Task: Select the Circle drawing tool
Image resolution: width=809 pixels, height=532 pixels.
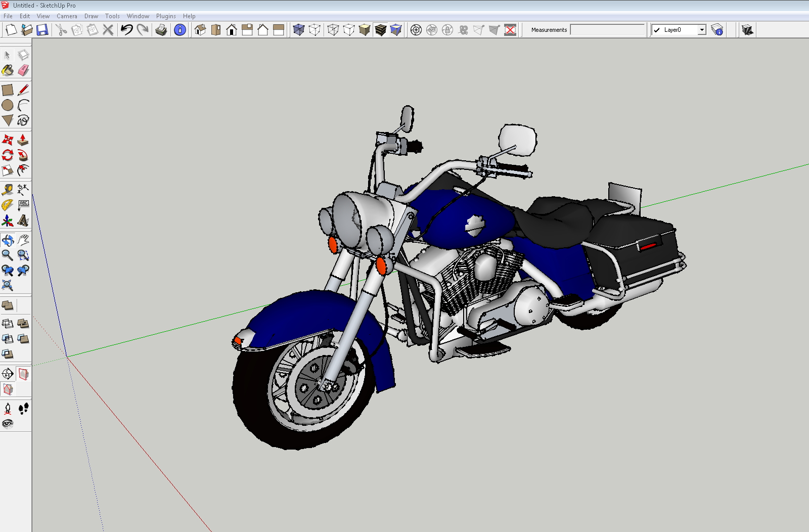Action: click(x=8, y=105)
